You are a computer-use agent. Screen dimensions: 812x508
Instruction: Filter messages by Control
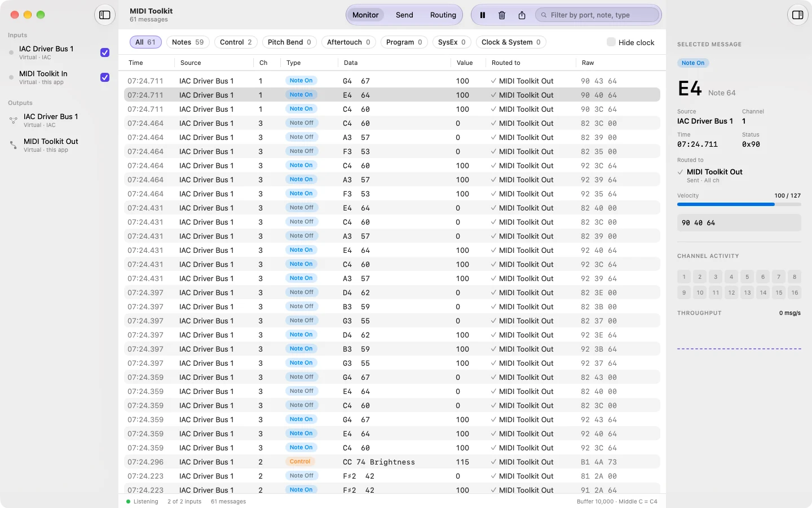coord(236,42)
